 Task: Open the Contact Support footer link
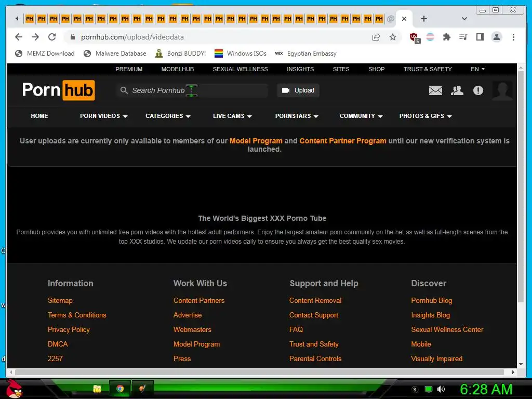[x=313, y=315]
